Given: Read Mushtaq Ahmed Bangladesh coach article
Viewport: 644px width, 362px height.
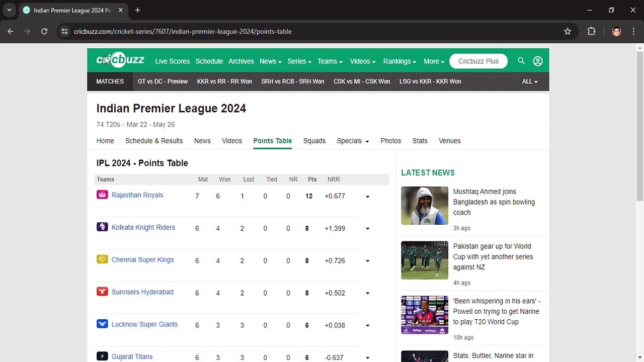Looking at the screenshot, I should point(494,202).
